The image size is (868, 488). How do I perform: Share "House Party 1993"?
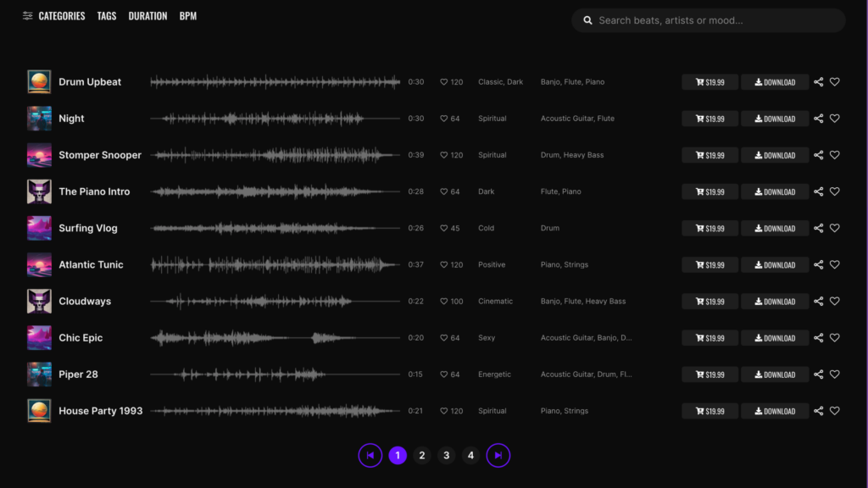point(818,411)
